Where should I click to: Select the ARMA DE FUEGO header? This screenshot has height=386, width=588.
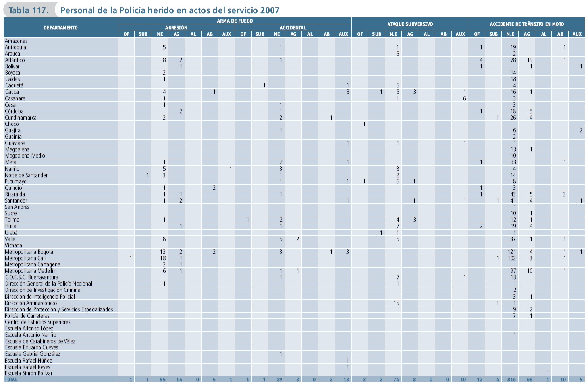coord(234,21)
